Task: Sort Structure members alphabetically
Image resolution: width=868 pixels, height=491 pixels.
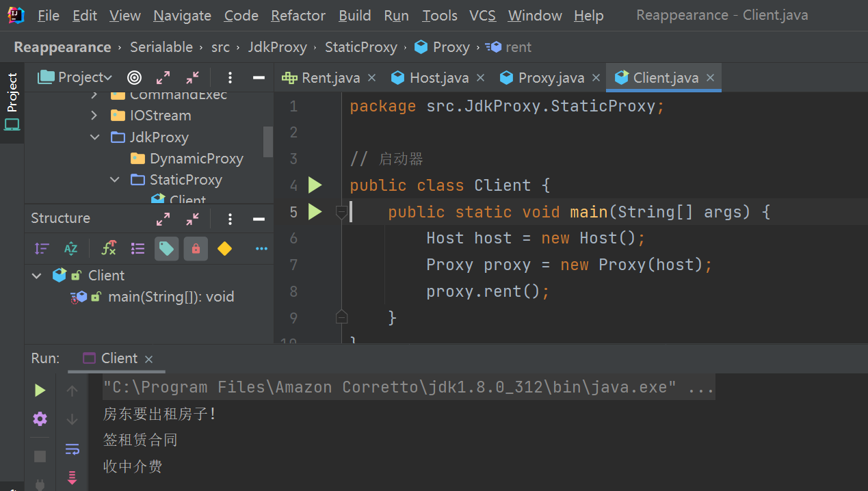Action: [70, 249]
